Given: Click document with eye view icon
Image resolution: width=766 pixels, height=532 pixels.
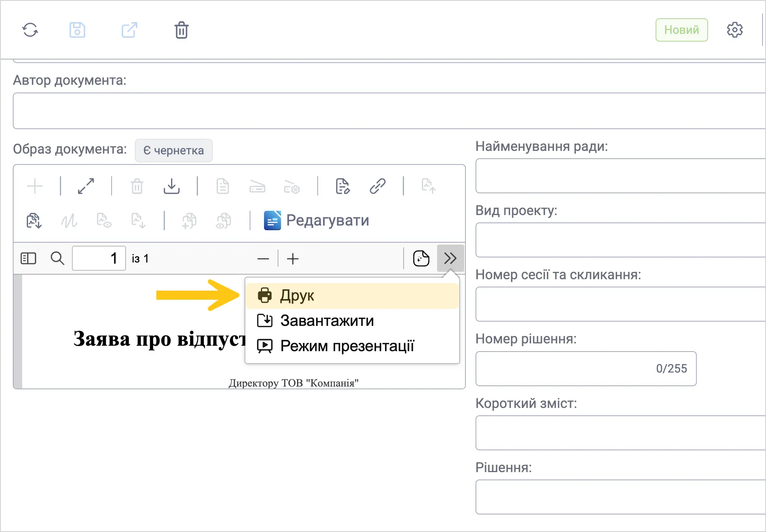Looking at the screenshot, I should pos(104,220).
